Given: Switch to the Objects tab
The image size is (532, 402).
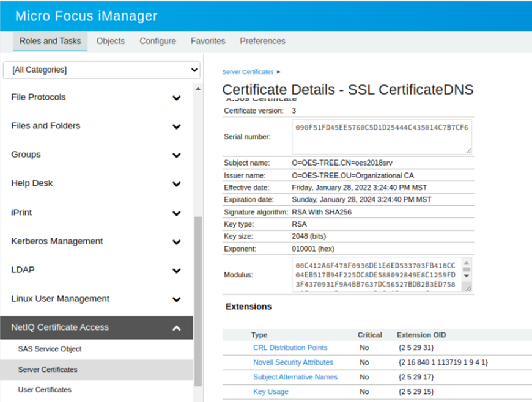Looking at the screenshot, I should [x=111, y=41].
